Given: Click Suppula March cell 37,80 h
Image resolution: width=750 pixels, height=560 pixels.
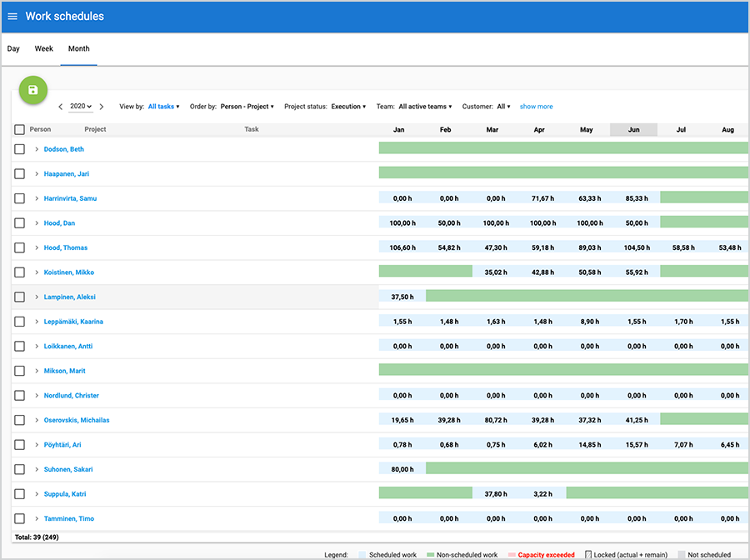Looking at the screenshot, I should (x=496, y=494).
